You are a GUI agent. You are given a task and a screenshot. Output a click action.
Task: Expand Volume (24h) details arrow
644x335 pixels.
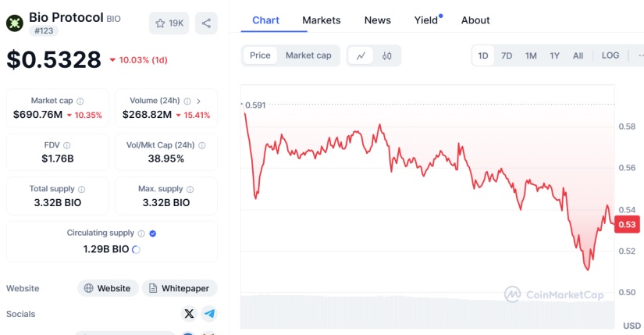199,101
